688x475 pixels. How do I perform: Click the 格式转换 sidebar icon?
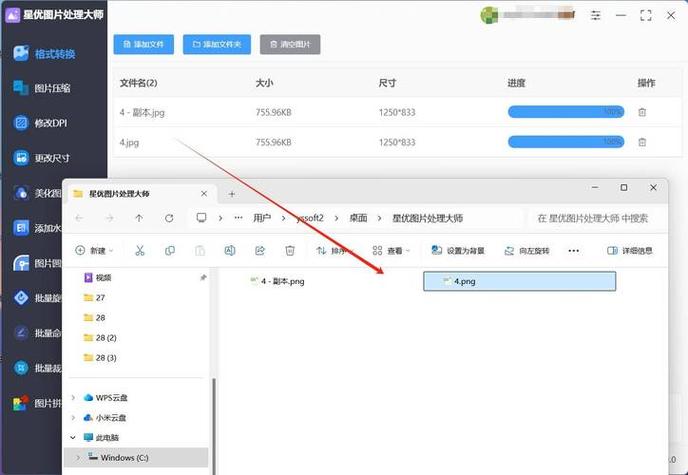coord(21,54)
